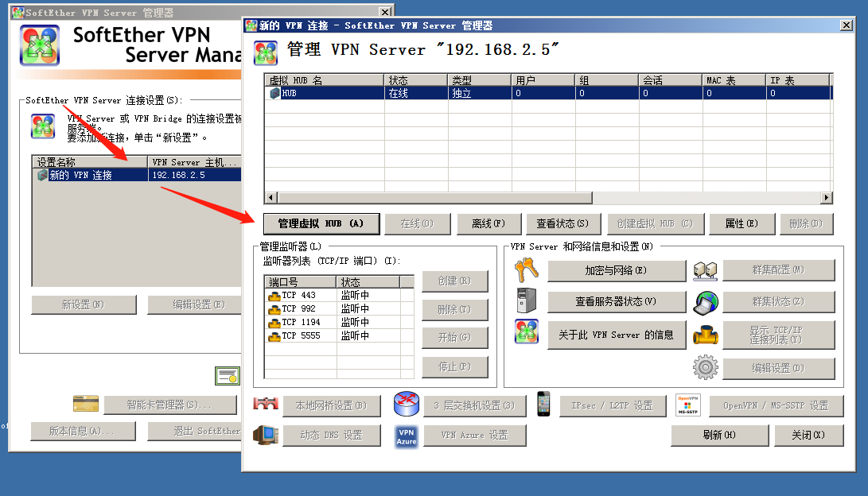Select the TCP 1194 listener entry
868x496 pixels.
pos(299,322)
